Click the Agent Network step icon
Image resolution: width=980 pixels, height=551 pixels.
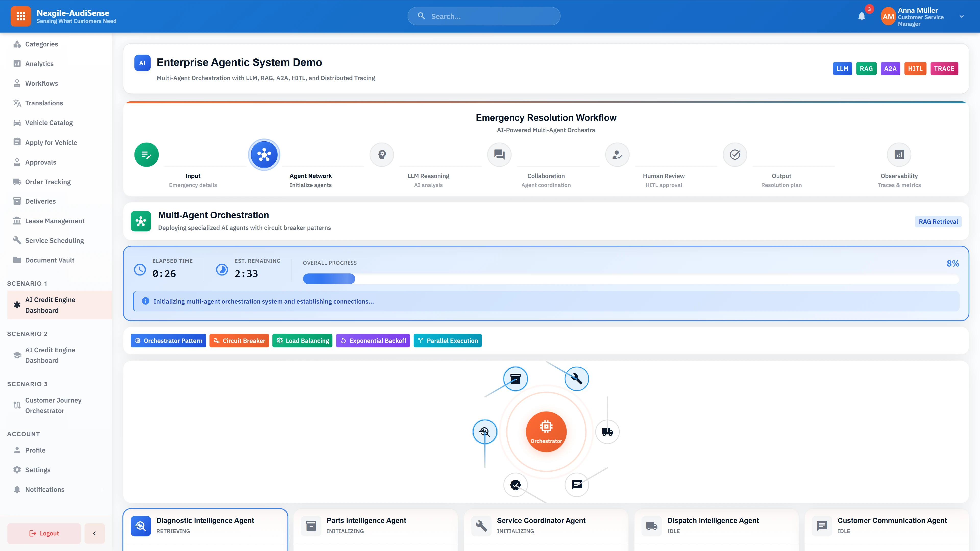pos(264,154)
